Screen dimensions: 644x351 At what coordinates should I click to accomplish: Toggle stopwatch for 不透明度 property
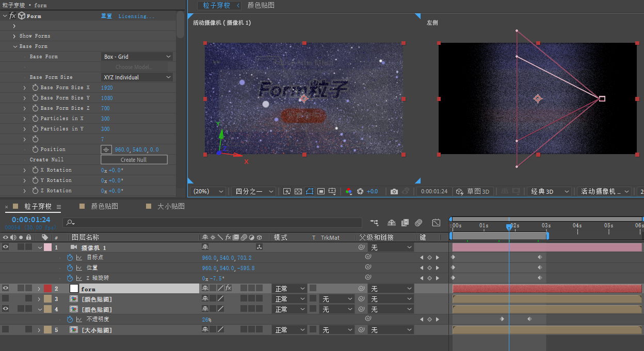[70, 320]
